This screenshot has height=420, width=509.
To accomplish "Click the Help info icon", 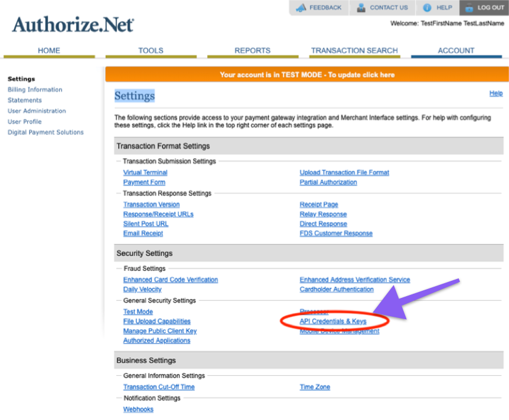I will [x=427, y=8].
